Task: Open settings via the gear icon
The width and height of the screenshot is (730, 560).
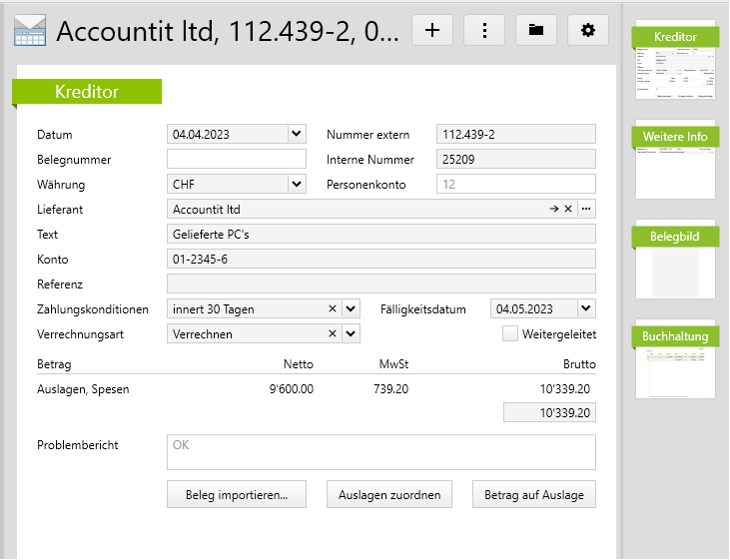Action: [x=588, y=30]
